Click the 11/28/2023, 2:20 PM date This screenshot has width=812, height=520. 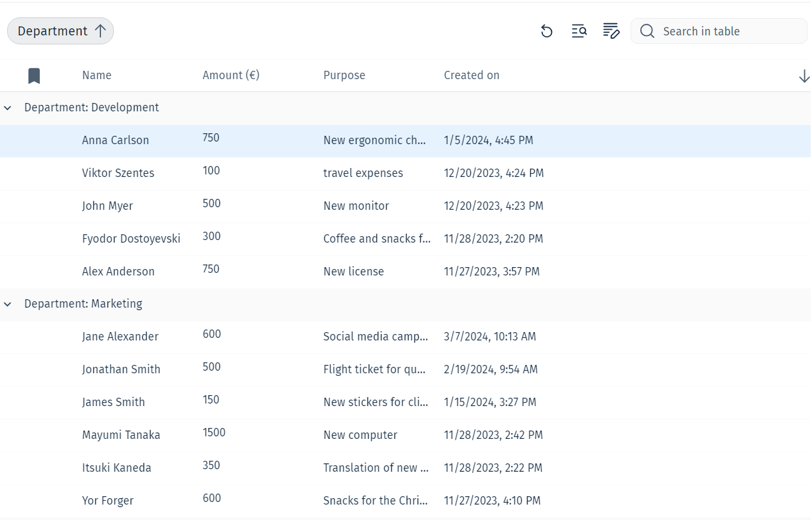tap(494, 239)
